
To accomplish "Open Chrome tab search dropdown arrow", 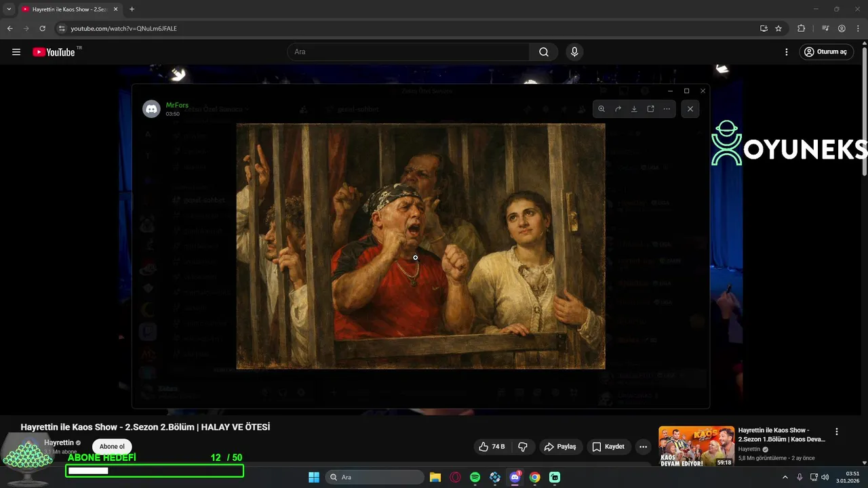I will click(x=9, y=9).
